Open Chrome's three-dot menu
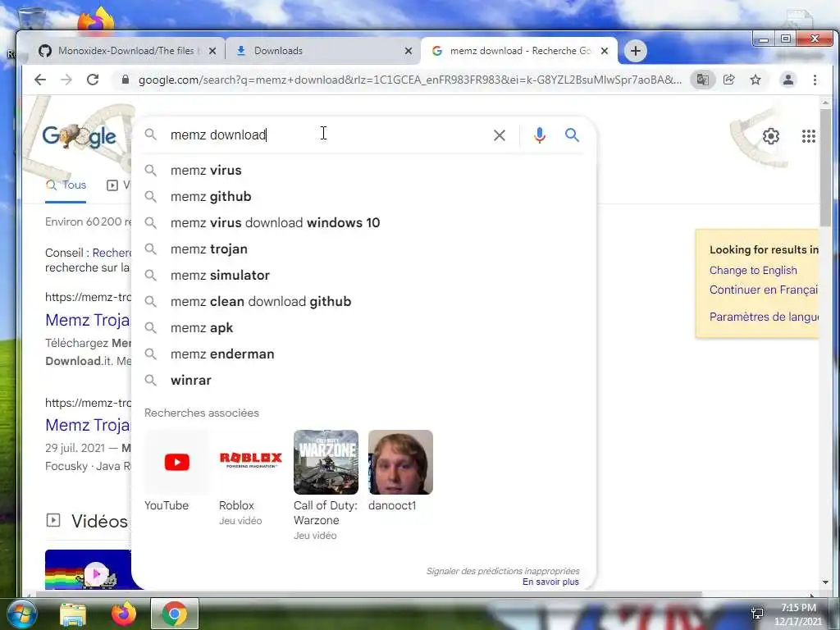The image size is (840, 630). pyautogui.click(x=815, y=80)
